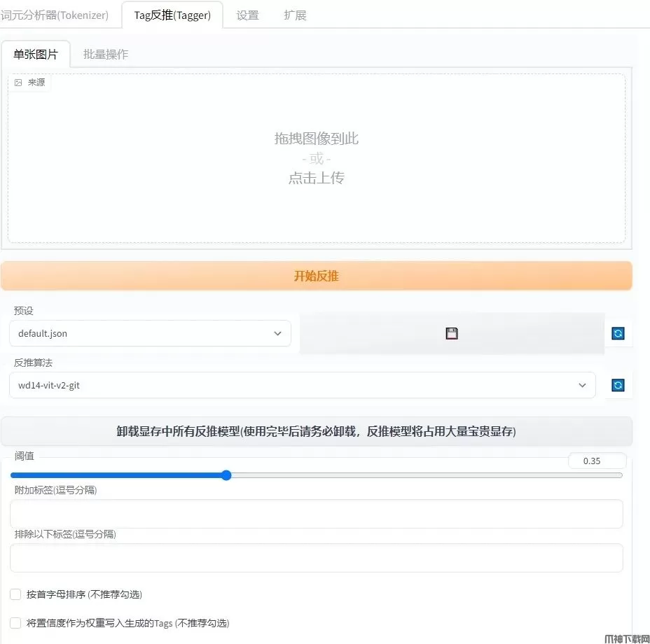The height and width of the screenshot is (644, 650).
Task: Open the 扩展 extensions tab
Action: 295,15
